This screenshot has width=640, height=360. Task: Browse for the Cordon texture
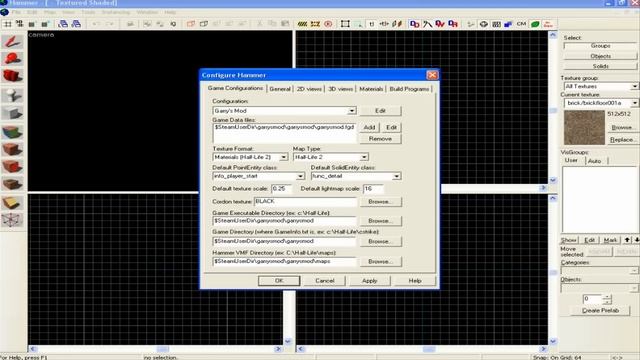pyautogui.click(x=380, y=202)
